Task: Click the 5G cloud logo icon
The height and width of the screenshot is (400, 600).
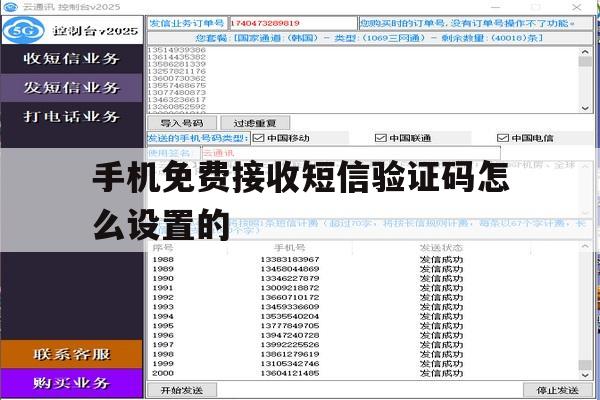Action: pos(23,30)
